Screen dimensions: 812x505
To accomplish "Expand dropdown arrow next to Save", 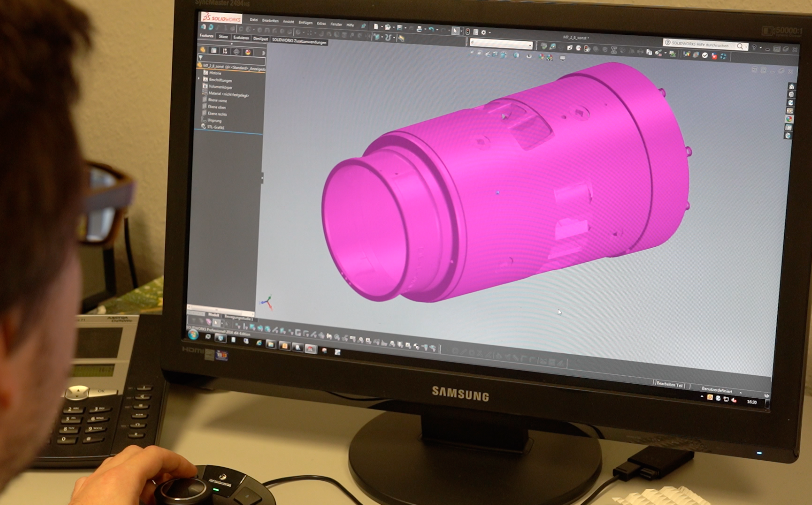I will tap(405, 28).
